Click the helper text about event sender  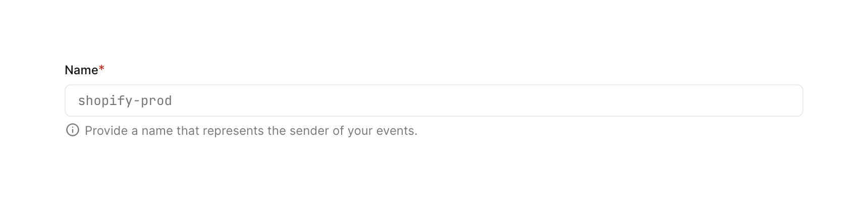pyautogui.click(x=251, y=131)
